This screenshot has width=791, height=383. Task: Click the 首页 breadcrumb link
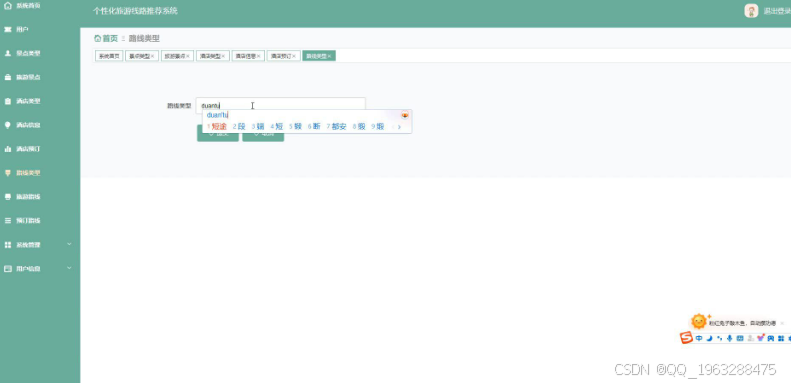pos(110,38)
